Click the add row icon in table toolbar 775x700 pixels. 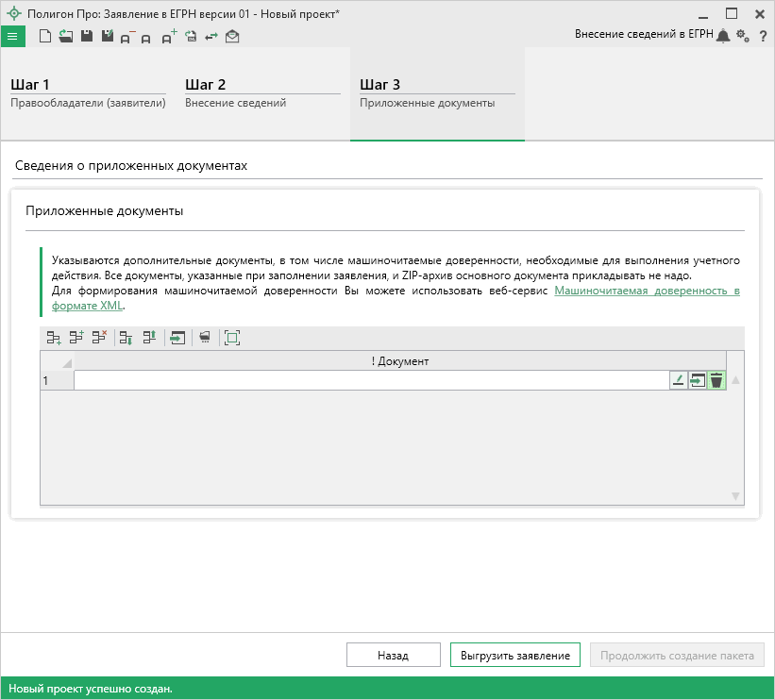tap(54, 338)
